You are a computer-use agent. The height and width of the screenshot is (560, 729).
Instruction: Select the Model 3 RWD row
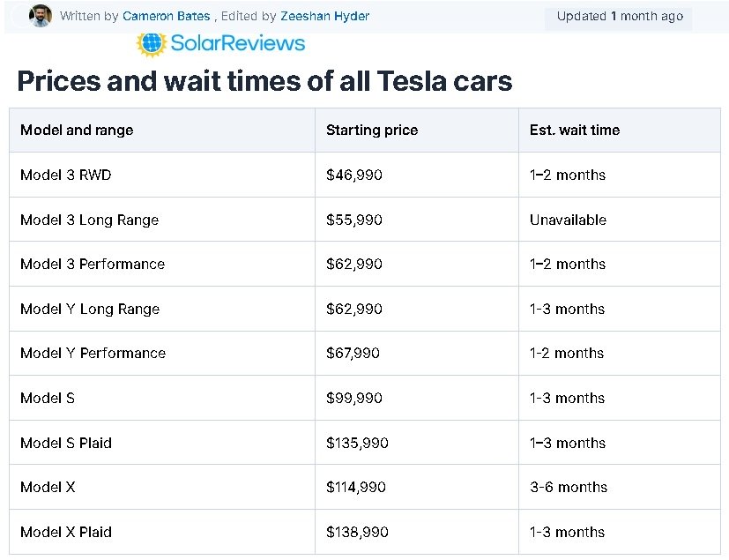365,175
